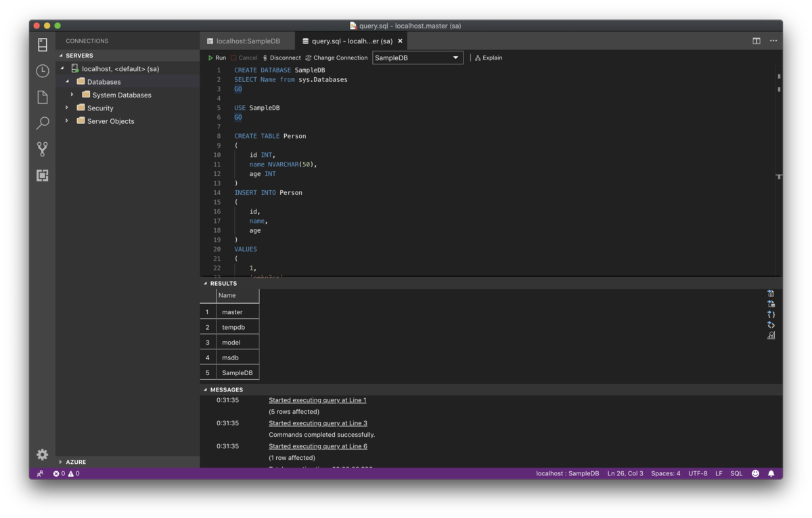Viewport: 812px width, 518px height.
Task: Select the localhost, <default> (sa) server
Action: [128, 68]
